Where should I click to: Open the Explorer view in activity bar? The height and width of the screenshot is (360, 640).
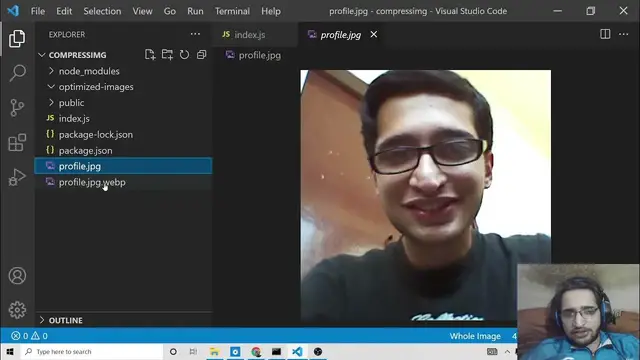(x=17, y=39)
